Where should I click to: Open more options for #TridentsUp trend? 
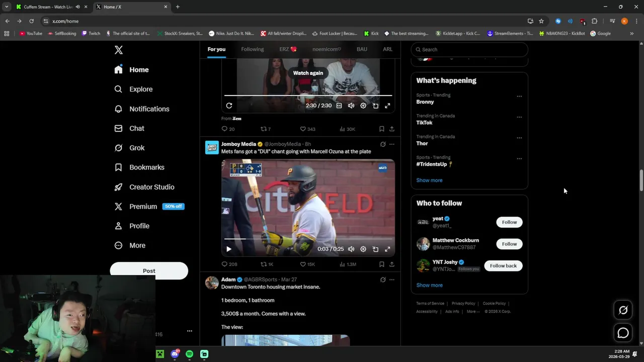(519, 159)
